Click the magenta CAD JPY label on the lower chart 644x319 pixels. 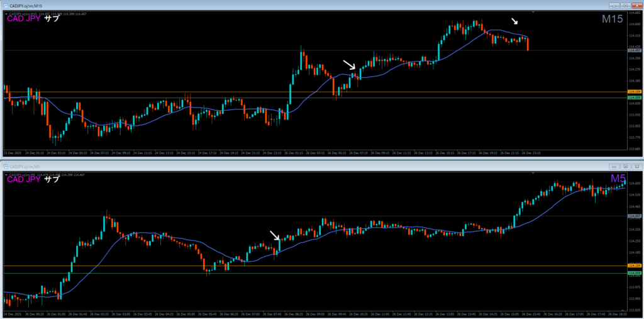click(x=23, y=179)
